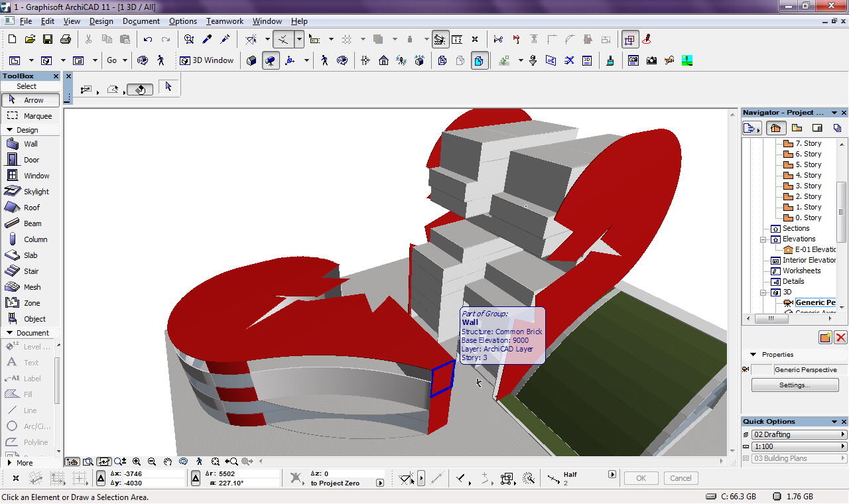The image size is (849, 504).
Task: Select the Roof tool
Action: pos(31,208)
